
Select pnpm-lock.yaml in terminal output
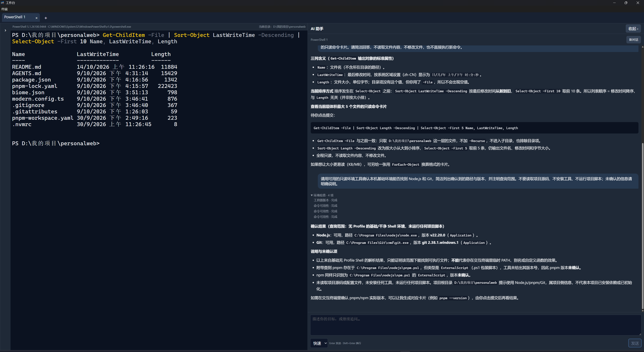click(35, 86)
